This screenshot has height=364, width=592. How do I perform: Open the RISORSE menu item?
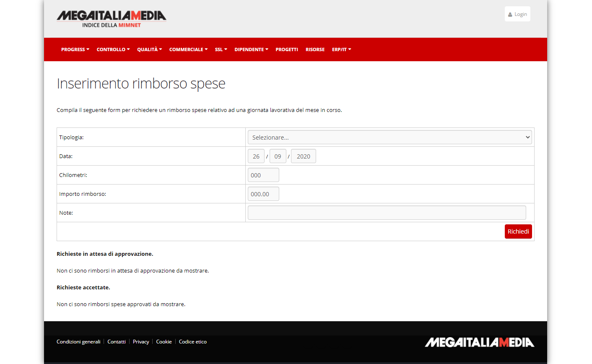[x=315, y=49]
